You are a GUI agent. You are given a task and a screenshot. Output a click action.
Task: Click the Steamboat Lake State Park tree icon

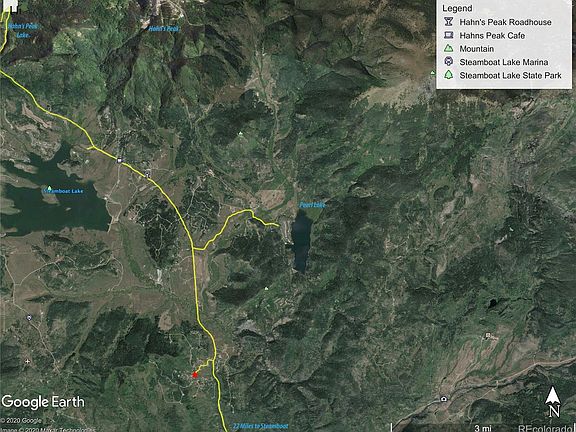448,75
